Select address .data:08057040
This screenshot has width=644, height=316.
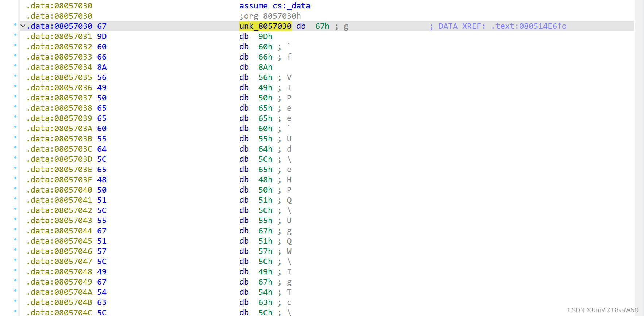pos(59,190)
